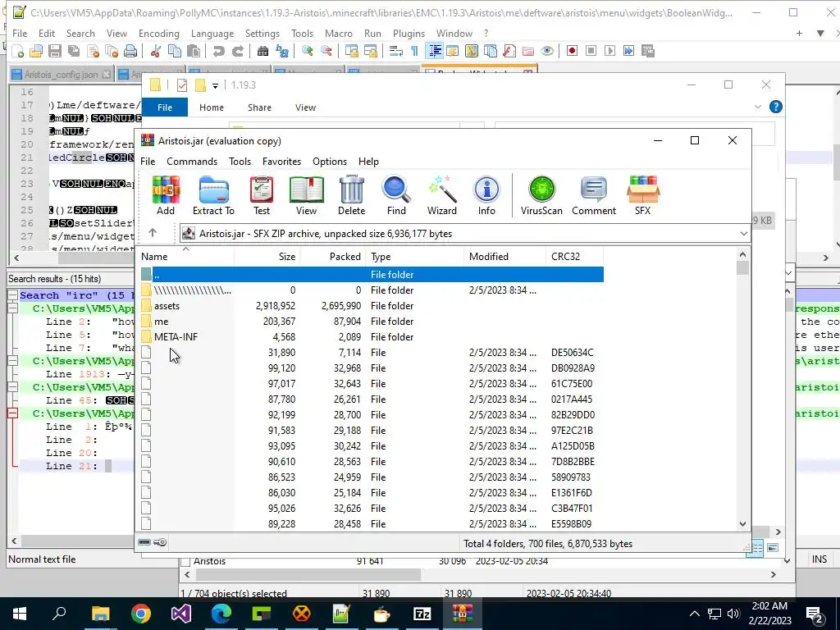Collapse the red-marked last file node
Screen dimensions: 840x630
13,413
